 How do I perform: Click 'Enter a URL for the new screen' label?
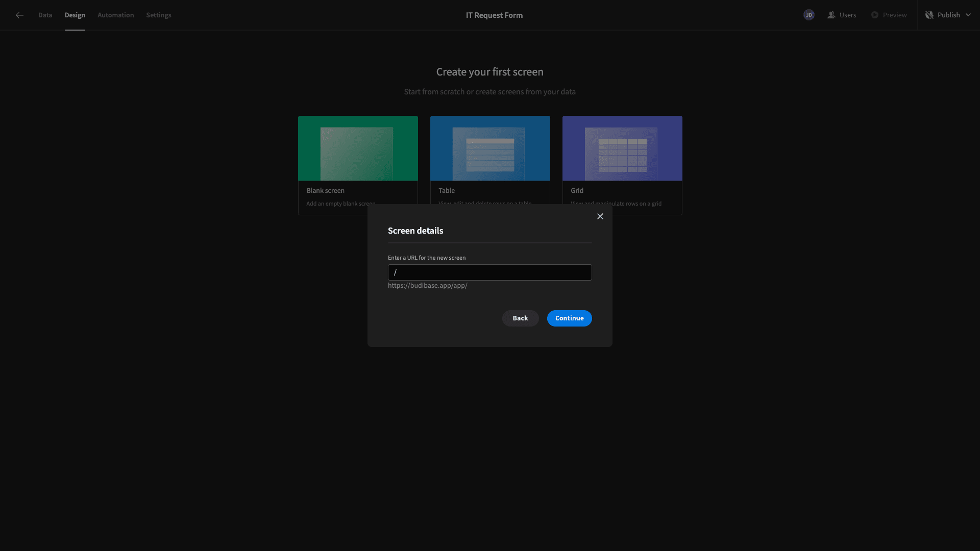(427, 258)
